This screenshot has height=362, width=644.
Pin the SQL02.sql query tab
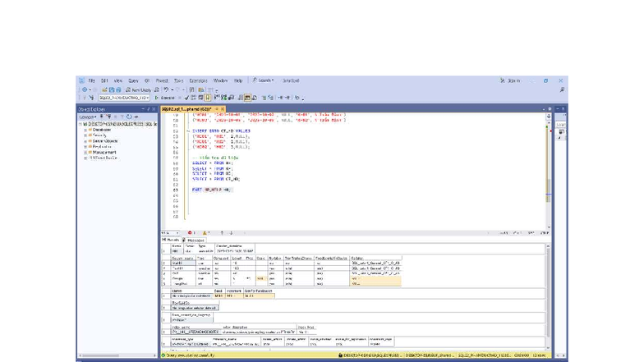point(217,109)
